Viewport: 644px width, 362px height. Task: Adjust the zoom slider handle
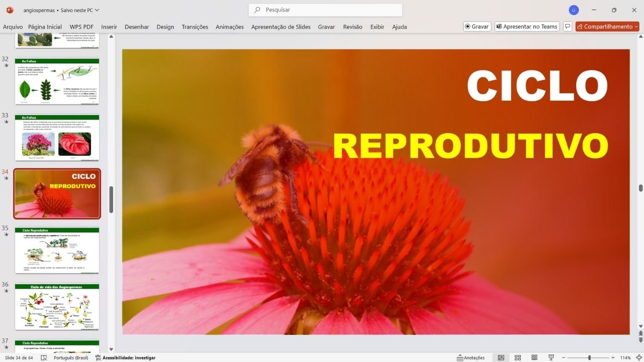589,357
